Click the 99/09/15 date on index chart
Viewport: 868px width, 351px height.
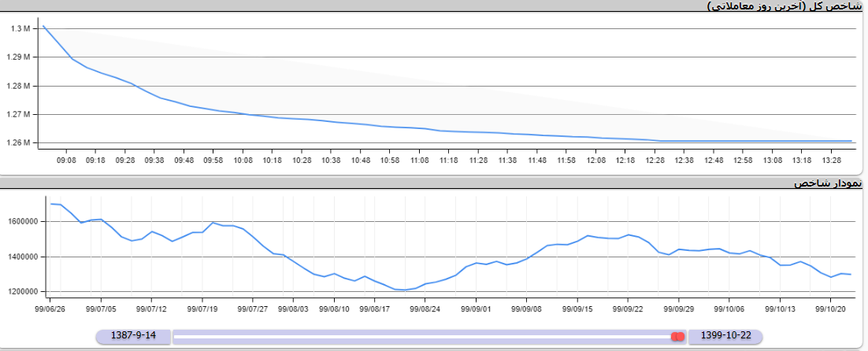(x=578, y=309)
